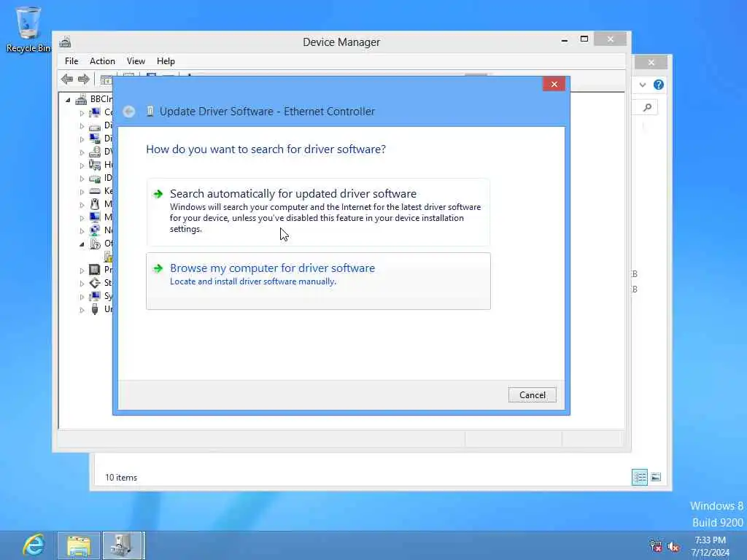Viewport: 747px width, 560px height.
Task: Expand the Keyboards tree node
Action: tap(82, 192)
